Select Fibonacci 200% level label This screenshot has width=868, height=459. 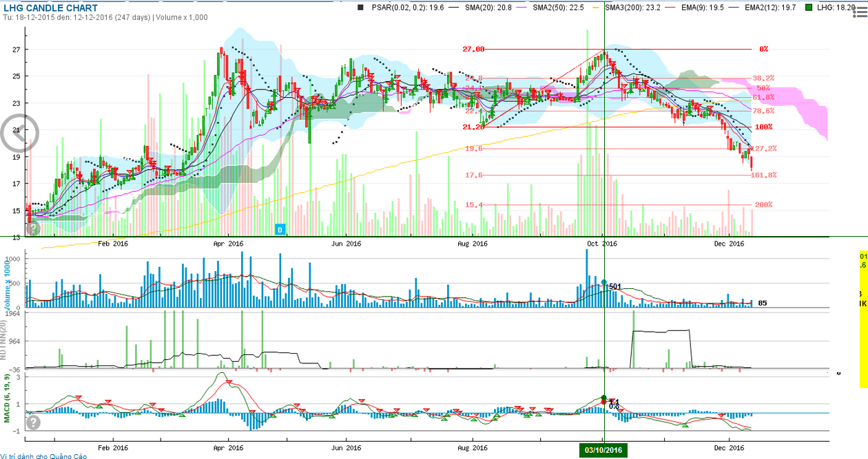[763, 204]
